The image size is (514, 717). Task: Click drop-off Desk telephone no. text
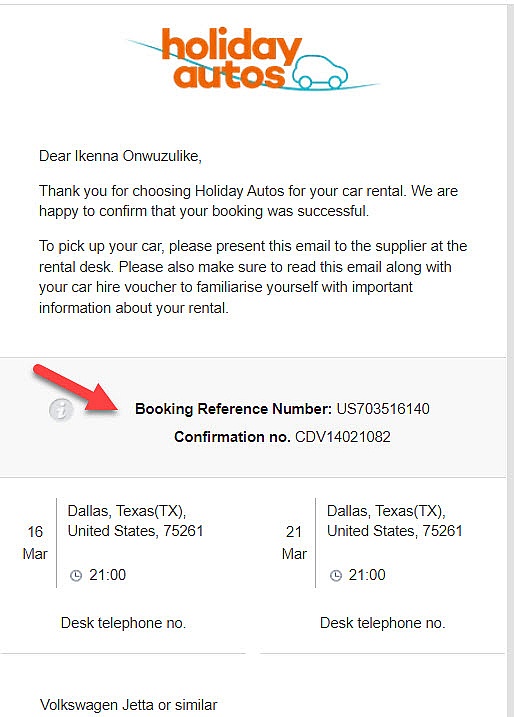(x=383, y=623)
